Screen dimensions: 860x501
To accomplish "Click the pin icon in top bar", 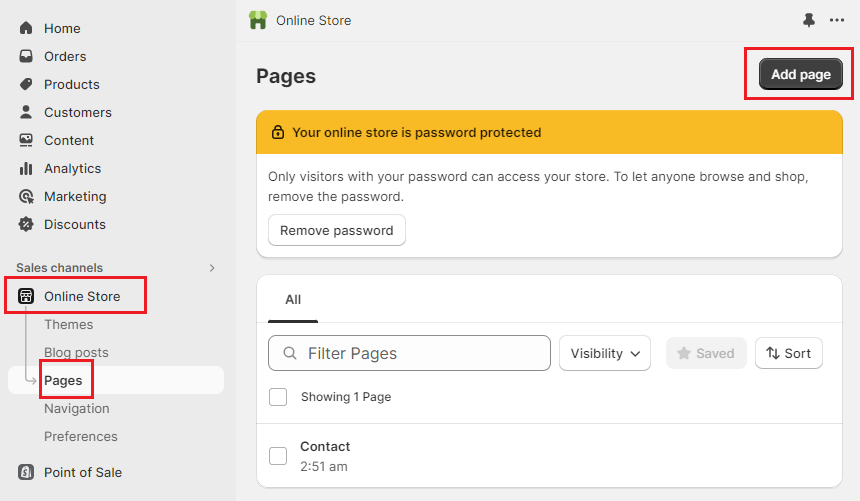I will tap(809, 20).
